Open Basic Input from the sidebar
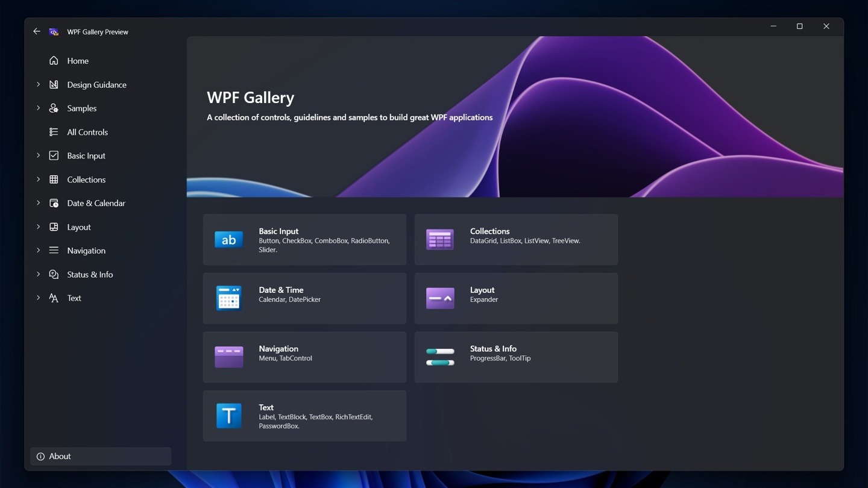 (x=86, y=155)
